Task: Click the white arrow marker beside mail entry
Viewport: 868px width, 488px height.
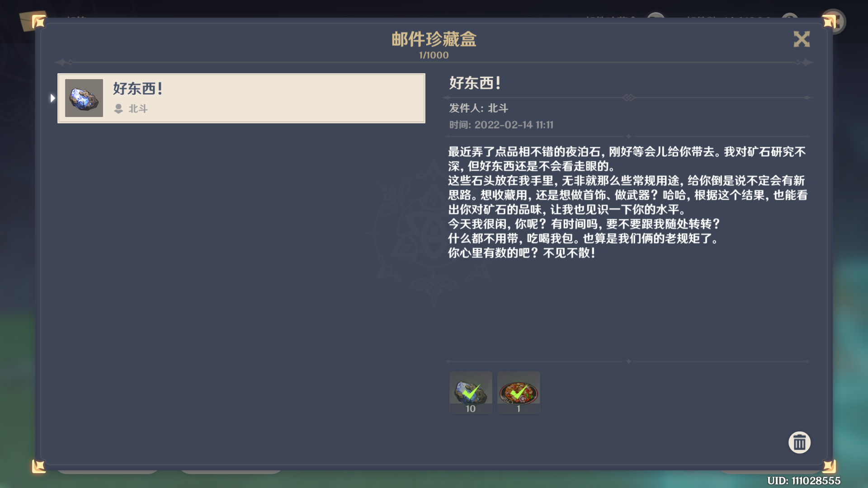Action: coord(52,98)
